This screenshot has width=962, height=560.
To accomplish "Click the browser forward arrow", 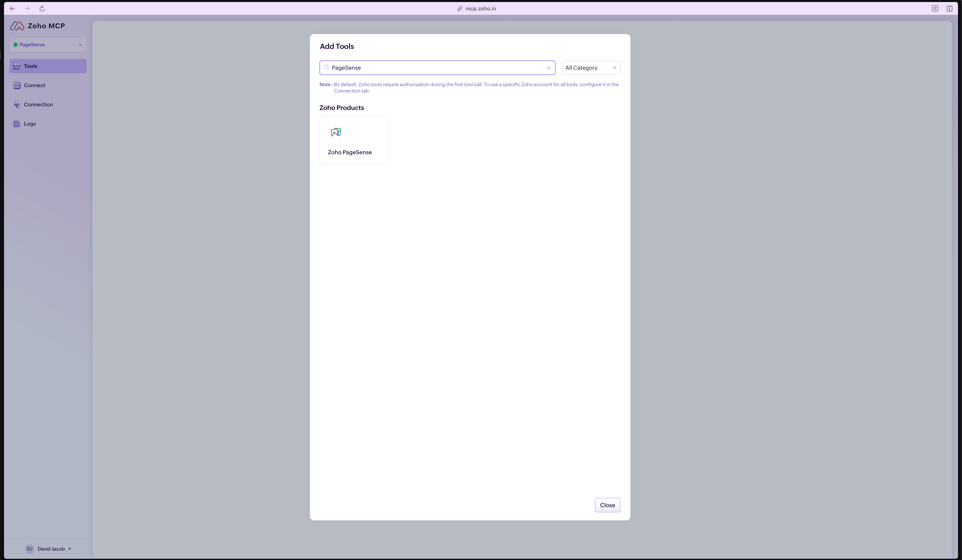I will pyautogui.click(x=27, y=8).
